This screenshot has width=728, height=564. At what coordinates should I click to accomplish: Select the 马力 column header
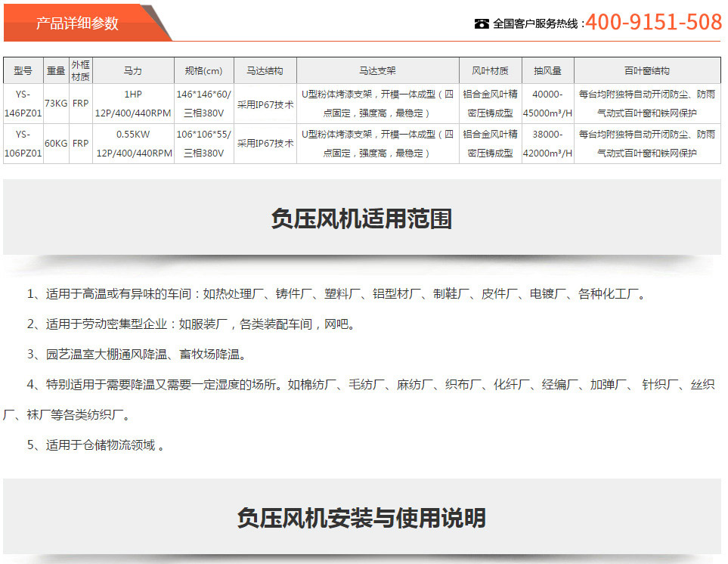click(x=133, y=70)
